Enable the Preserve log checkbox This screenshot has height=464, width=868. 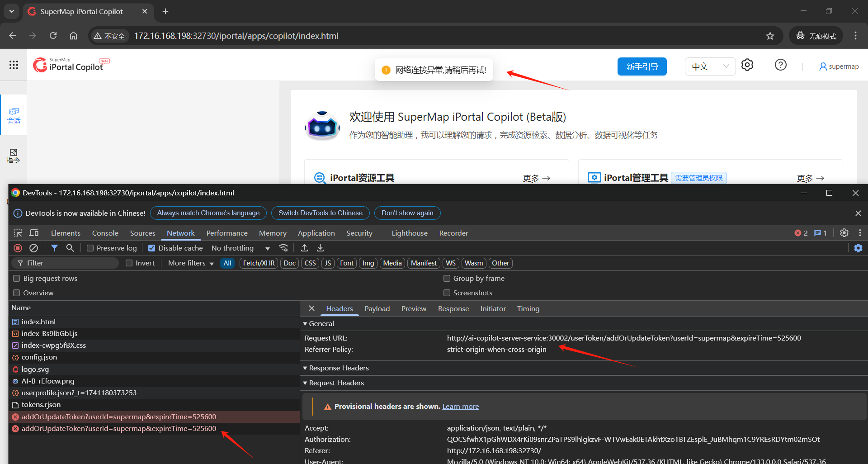[90, 248]
